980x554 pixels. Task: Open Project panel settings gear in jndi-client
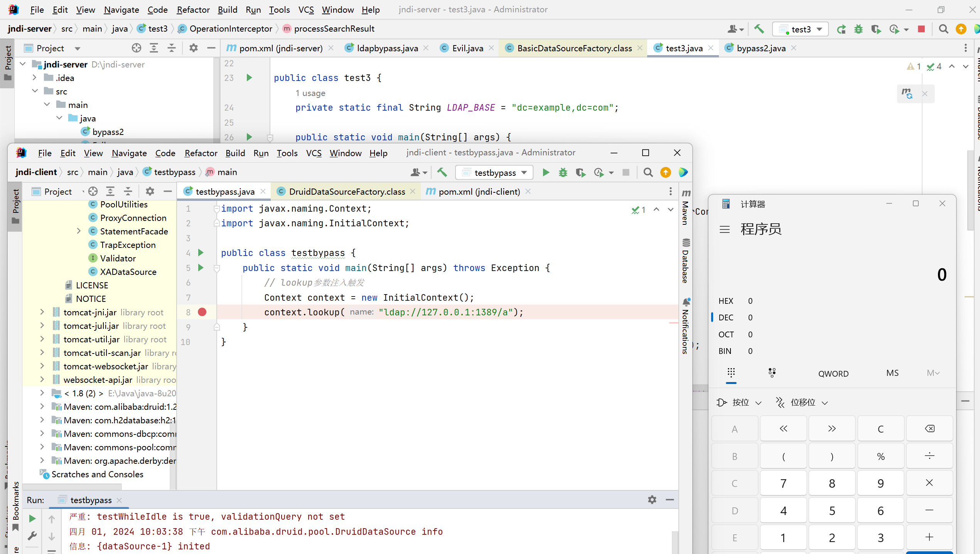[x=150, y=191]
